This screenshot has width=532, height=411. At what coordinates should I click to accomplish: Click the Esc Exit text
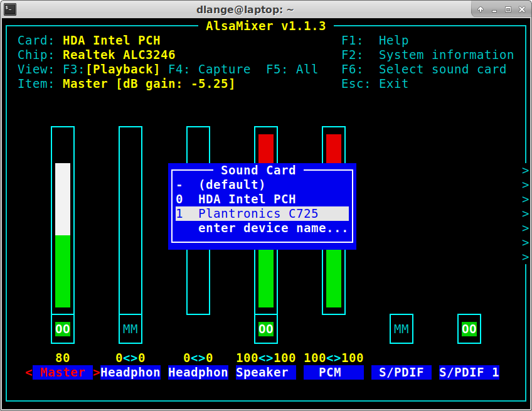click(375, 83)
